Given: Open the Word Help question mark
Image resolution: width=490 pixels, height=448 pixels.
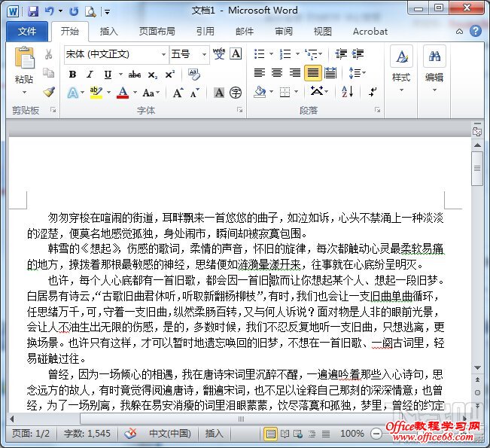Looking at the screenshot, I should pyautogui.click(x=475, y=32).
